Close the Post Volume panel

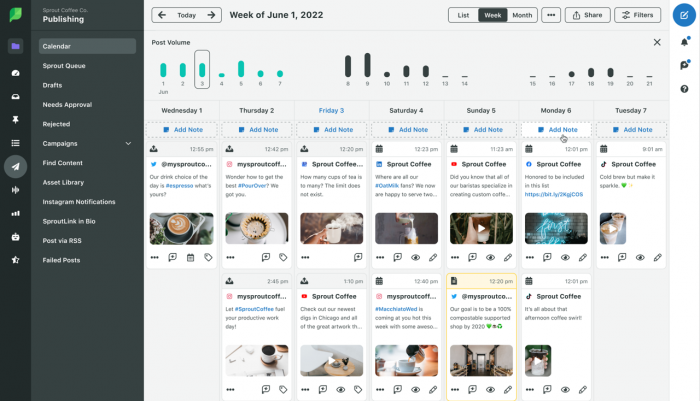[x=657, y=42]
